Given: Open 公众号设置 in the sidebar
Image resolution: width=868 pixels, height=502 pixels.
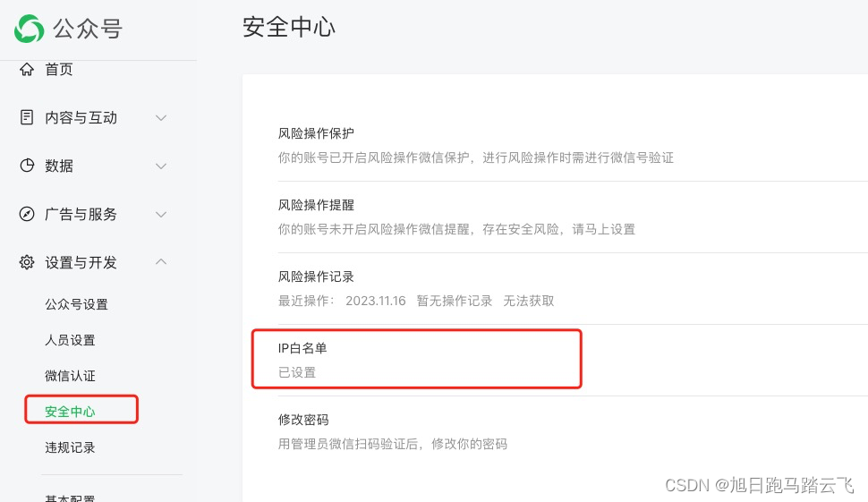Looking at the screenshot, I should (76, 304).
